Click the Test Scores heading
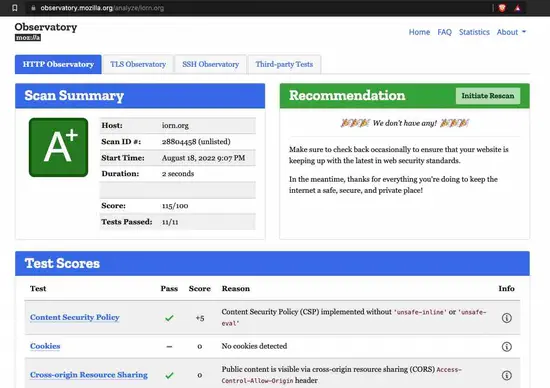550x388 pixels. 62,263
